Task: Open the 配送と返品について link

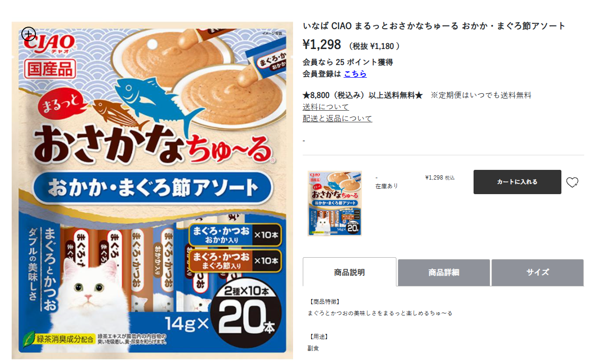Action: [337, 118]
